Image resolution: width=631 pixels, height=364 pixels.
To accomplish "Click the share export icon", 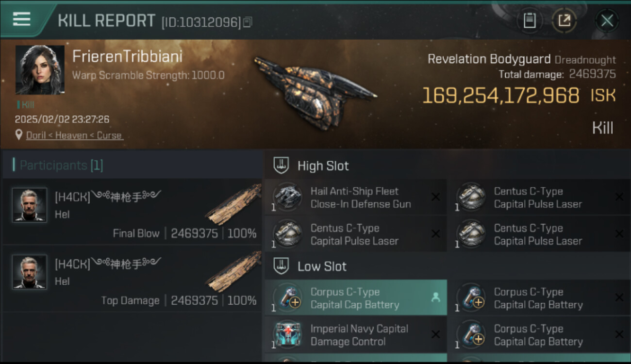I will pyautogui.click(x=564, y=20).
